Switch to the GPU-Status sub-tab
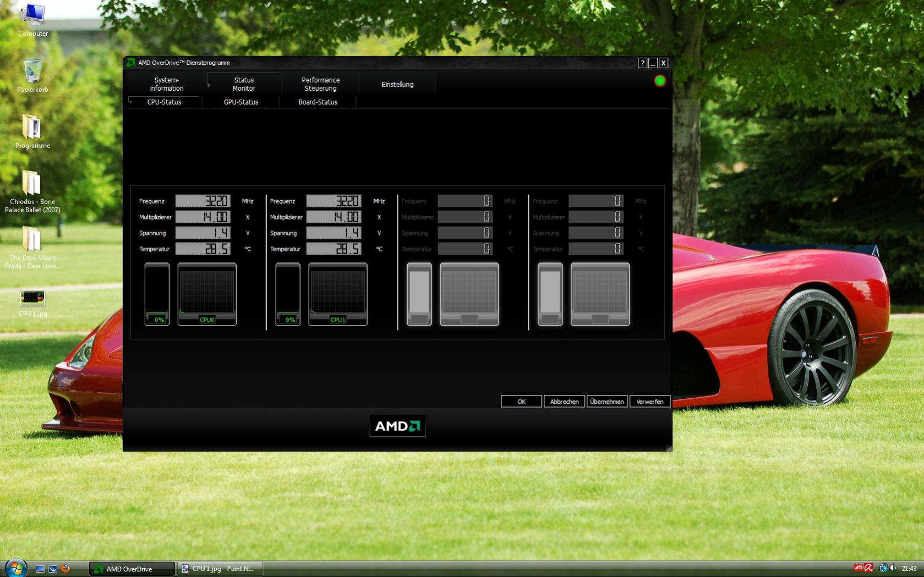924x577 pixels. tap(241, 102)
